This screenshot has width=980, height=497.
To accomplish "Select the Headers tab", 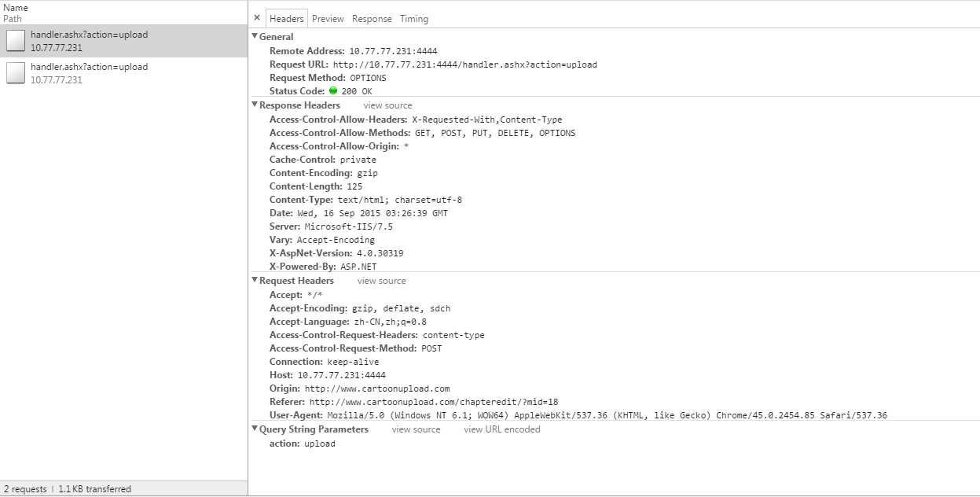I will (286, 19).
